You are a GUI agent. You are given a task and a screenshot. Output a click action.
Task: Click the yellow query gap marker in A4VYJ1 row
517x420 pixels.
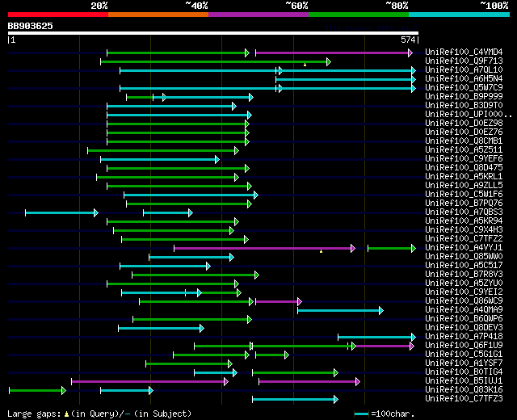tap(321, 251)
